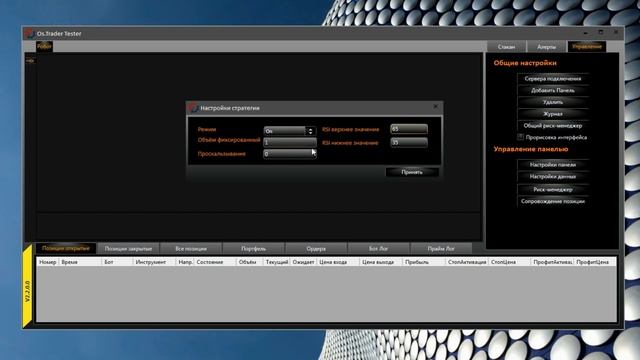The image size is (640, 360).
Task: Select the Прайм Лог tab
Action: [441, 249]
